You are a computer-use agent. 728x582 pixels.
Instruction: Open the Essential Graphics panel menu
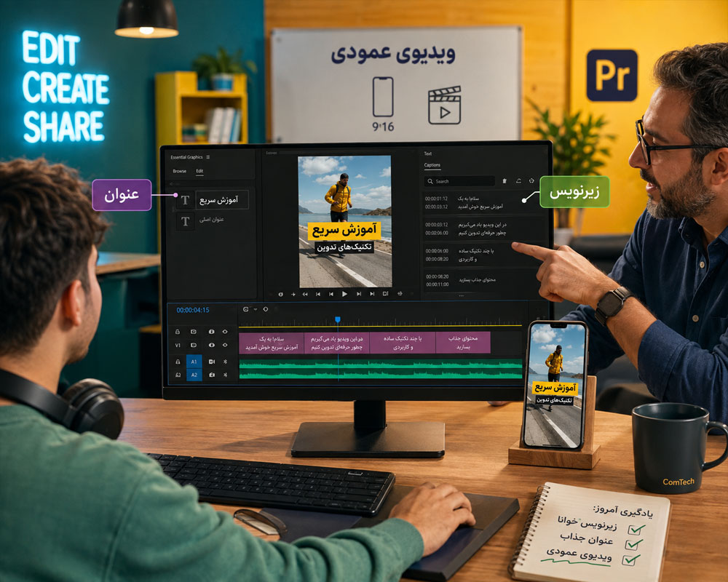click(208, 157)
